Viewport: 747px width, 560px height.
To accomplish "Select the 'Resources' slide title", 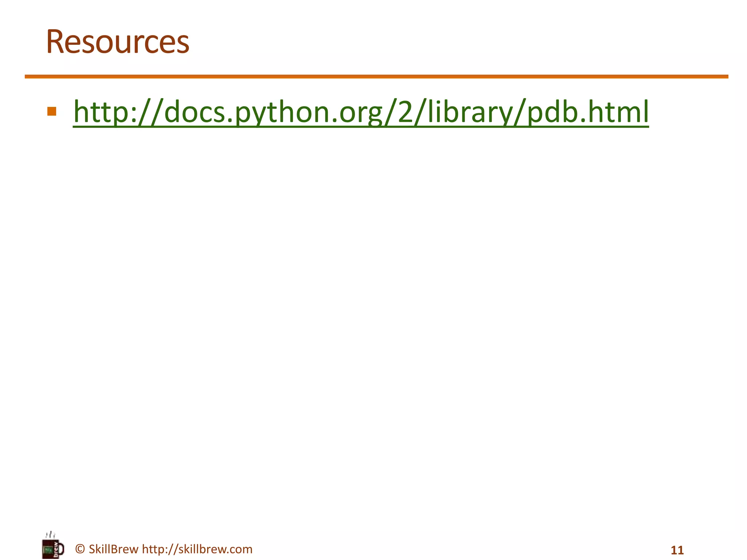I will point(117,42).
